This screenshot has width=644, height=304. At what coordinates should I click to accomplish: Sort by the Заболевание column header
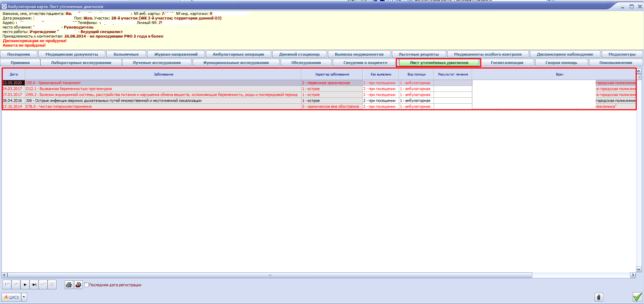coord(163,74)
